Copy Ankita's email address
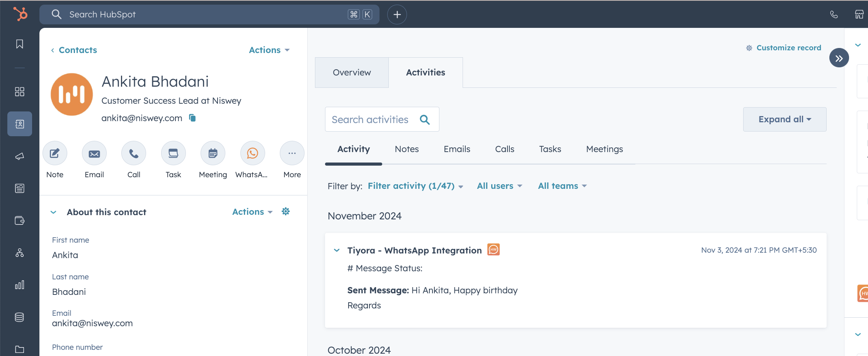 (192, 118)
